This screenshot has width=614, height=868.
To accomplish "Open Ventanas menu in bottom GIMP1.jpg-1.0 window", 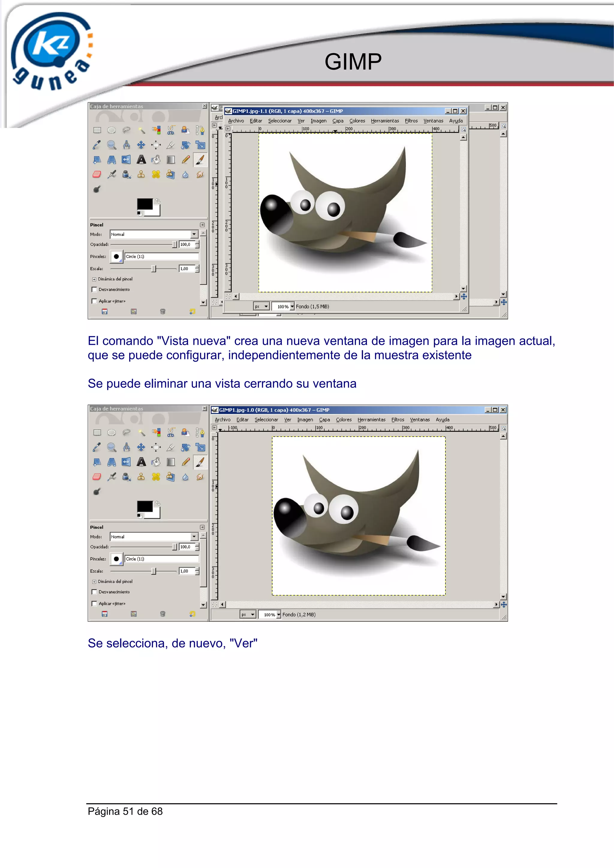I will [x=420, y=420].
